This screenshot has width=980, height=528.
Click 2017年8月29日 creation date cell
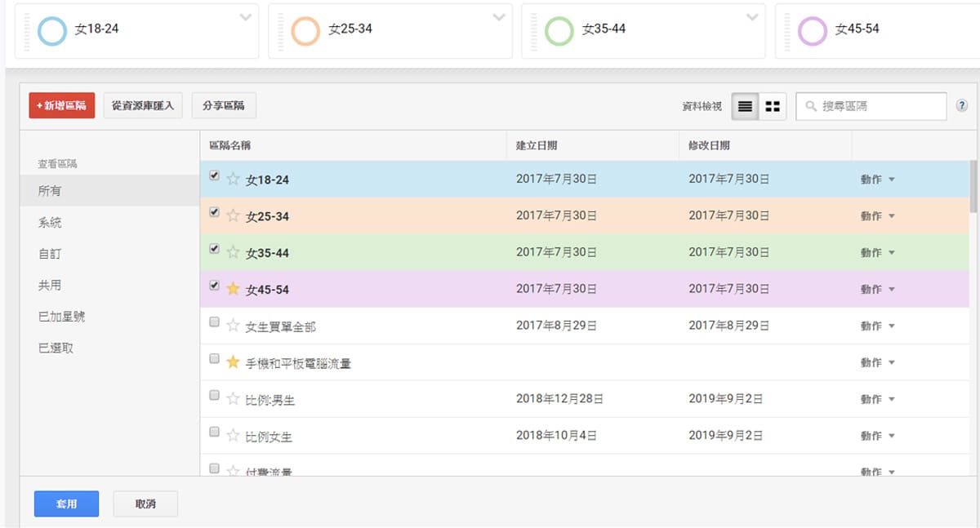point(556,326)
